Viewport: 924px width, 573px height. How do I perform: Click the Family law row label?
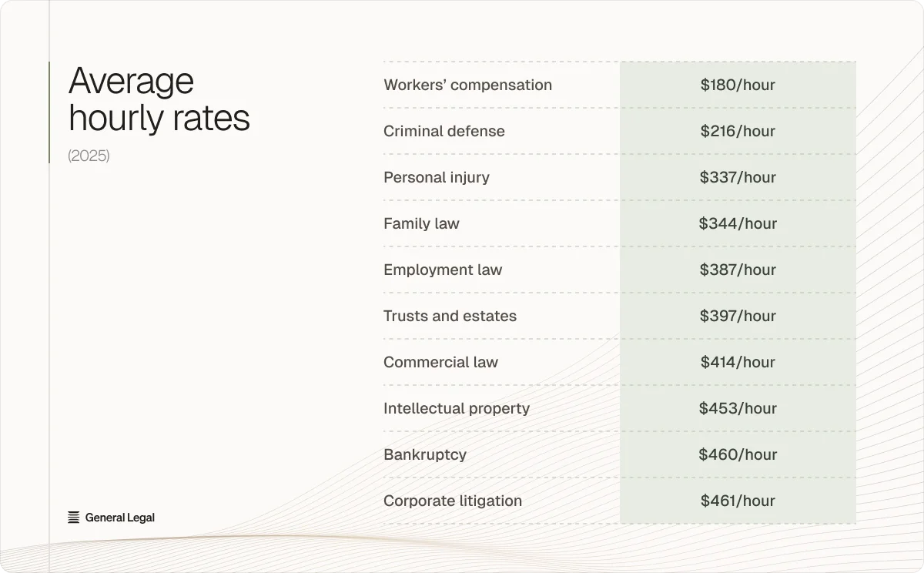[421, 223]
